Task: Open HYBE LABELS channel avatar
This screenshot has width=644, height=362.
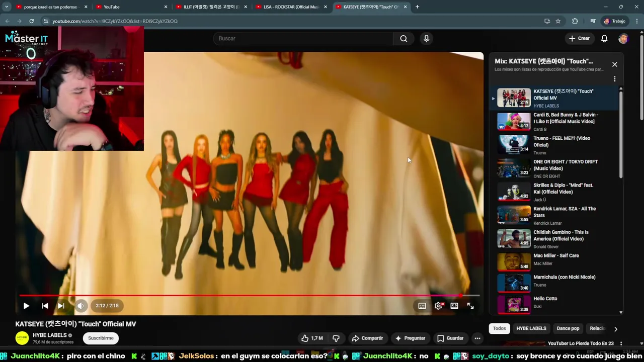Action: point(22,338)
